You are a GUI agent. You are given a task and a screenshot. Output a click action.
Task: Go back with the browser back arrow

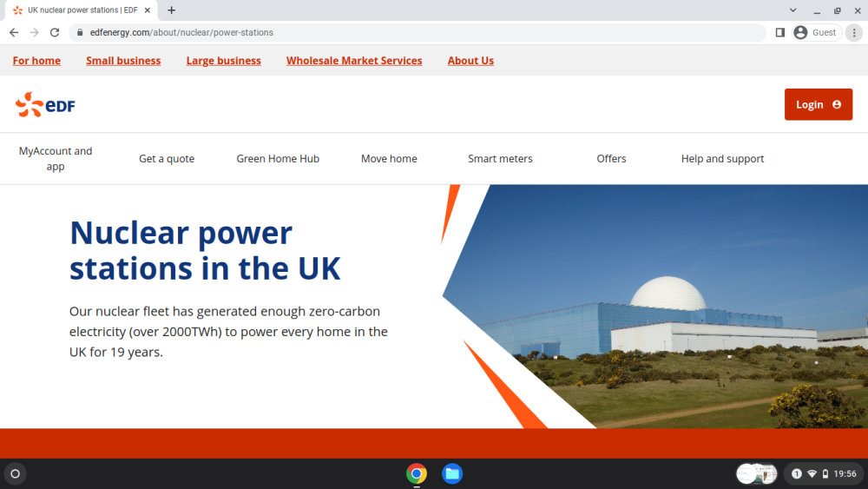click(14, 33)
